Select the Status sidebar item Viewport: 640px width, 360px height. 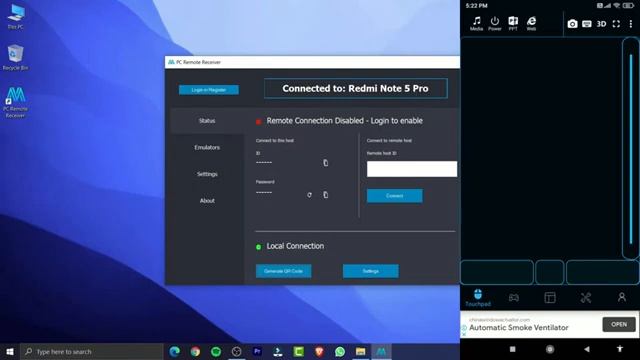click(207, 121)
